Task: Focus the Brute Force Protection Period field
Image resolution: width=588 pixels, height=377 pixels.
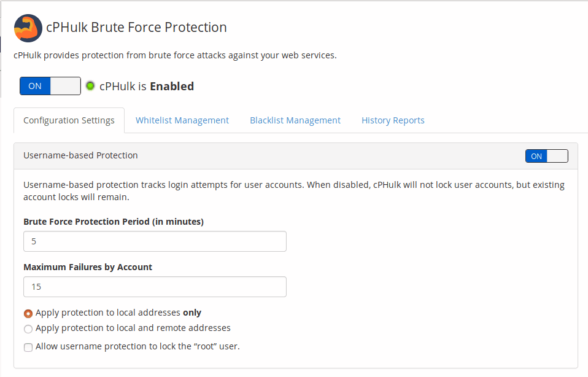Action: click(x=155, y=241)
